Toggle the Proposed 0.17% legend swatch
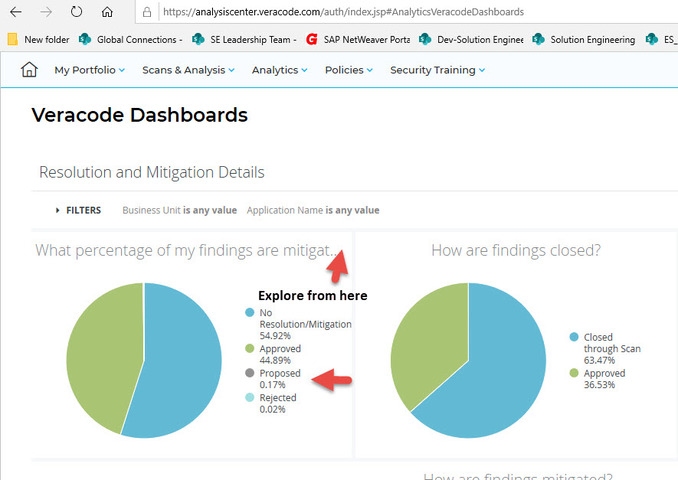This screenshot has height=480, width=678. tap(249, 373)
